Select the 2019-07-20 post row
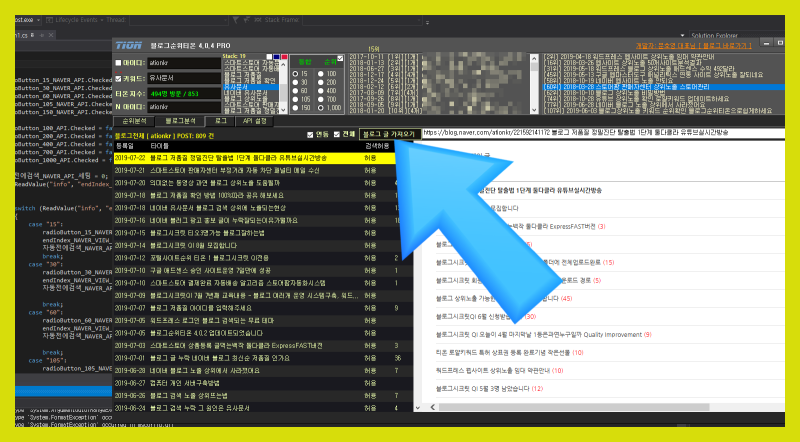The image size is (800, 442). [x=255, y=183]
